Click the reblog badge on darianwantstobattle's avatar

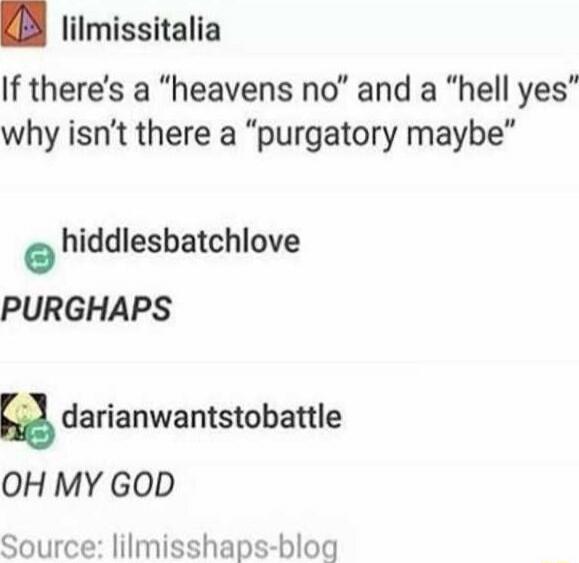pyautogui.click(x=40, y=436)
